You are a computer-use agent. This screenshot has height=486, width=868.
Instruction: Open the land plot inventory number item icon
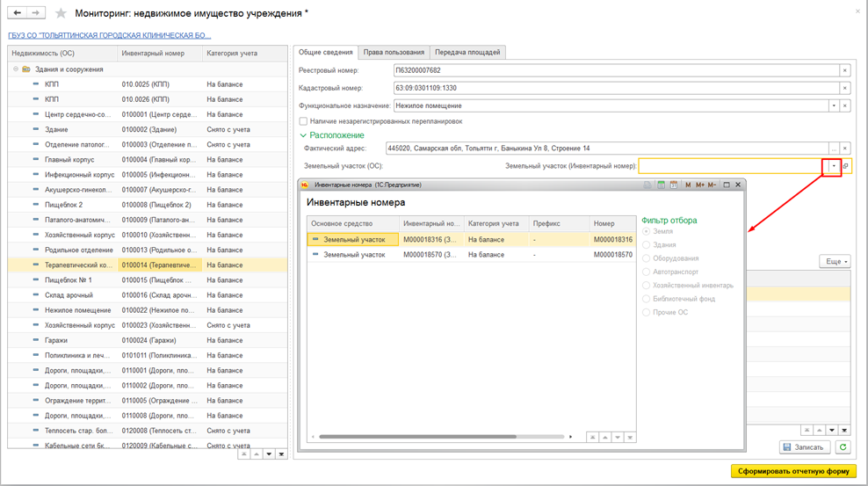tap(846, 166)
